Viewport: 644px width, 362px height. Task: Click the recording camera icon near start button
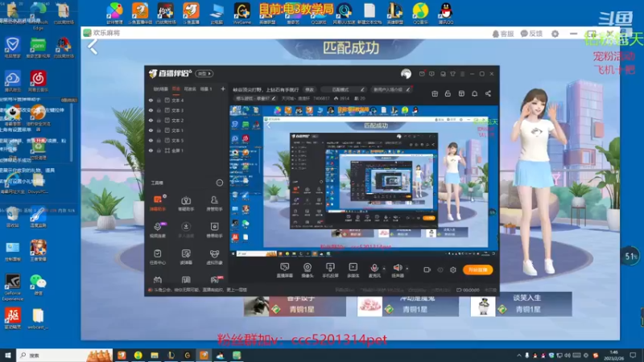(x=427, y=269)
